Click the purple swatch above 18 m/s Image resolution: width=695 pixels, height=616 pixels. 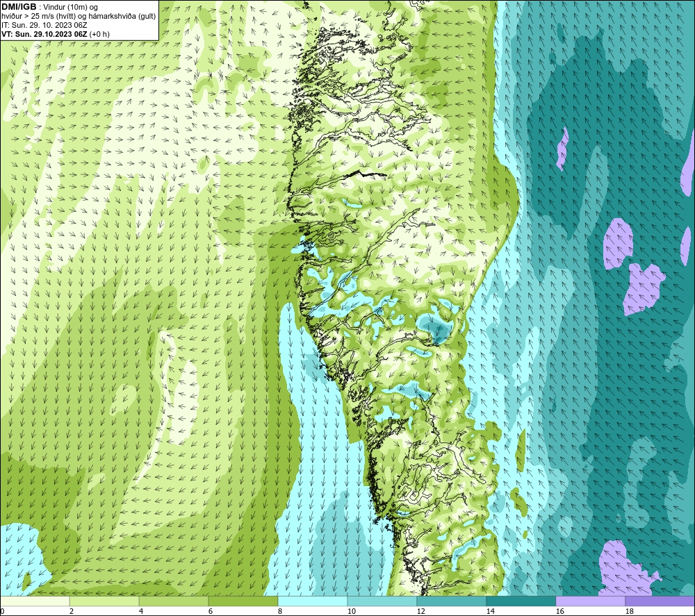(660, 601)
